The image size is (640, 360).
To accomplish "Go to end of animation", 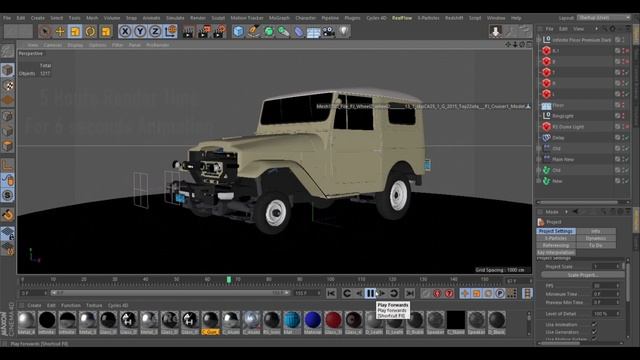I will [x=409, y=293].
